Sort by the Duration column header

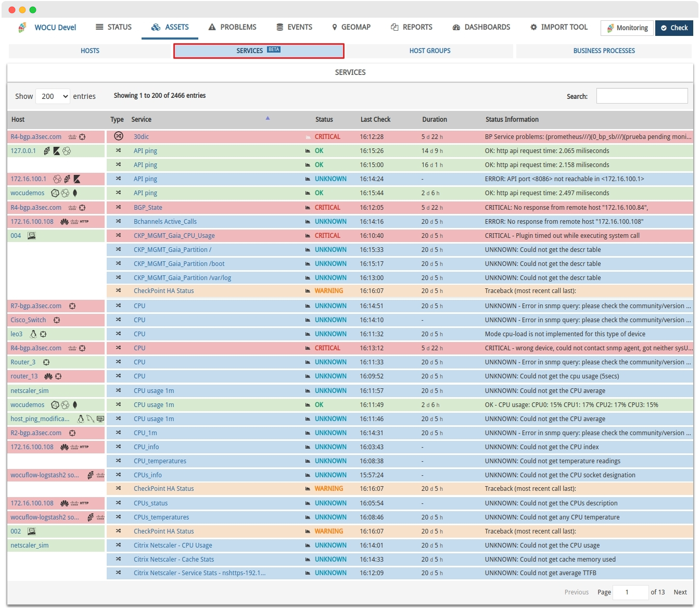pyautogui.click(x=435, y=120)
